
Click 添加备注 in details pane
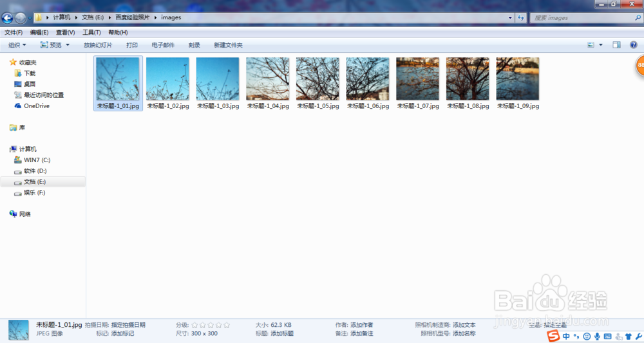(361, 333)
